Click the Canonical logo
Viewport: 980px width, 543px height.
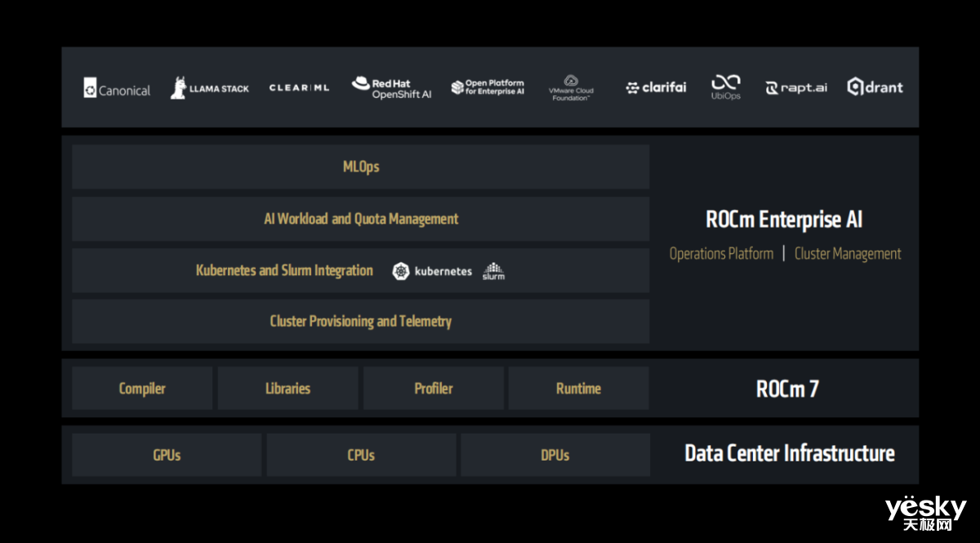point(117,89)
